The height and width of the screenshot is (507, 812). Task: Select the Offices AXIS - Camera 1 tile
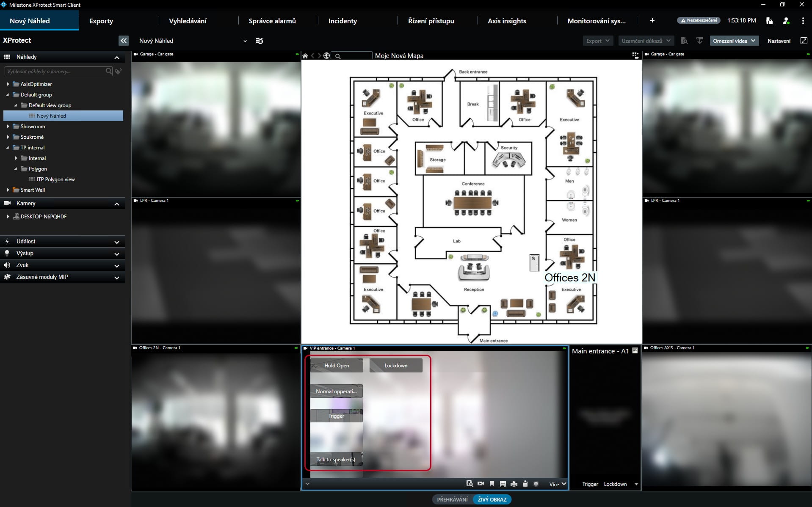pyautogui.click(x=726, y=418)
